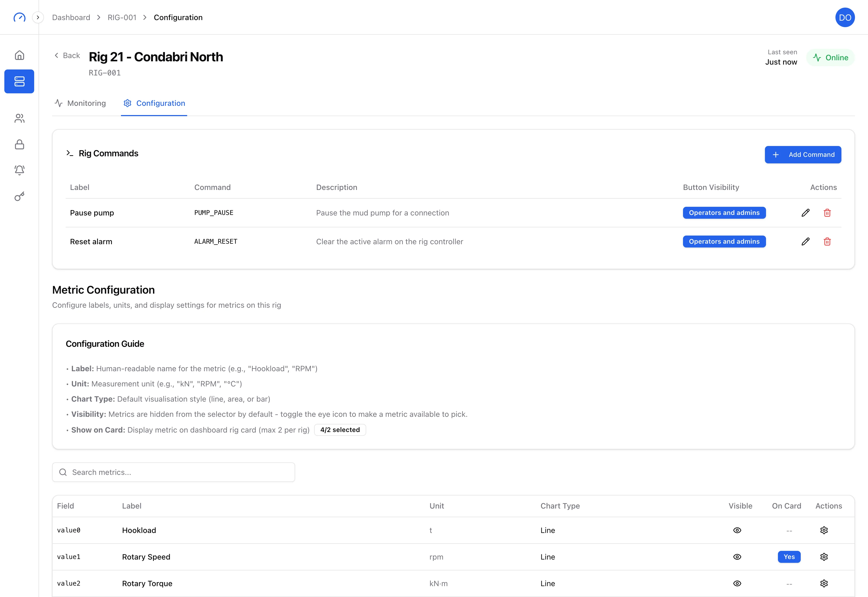Viewport: 868px width, 597px height.
Task: Open the DO user avatar menu
Action: (845, 18)
